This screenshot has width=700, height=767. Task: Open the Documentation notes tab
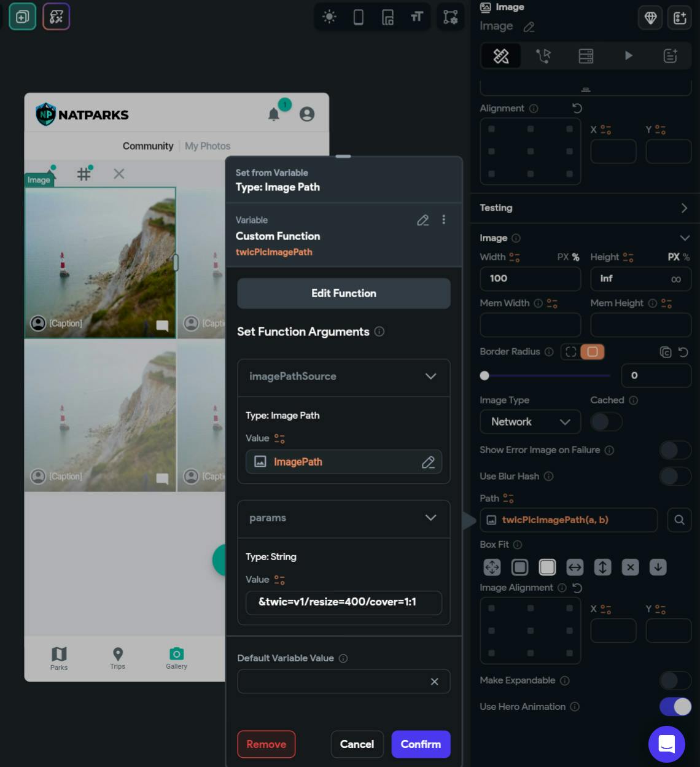tap(671, 56)
